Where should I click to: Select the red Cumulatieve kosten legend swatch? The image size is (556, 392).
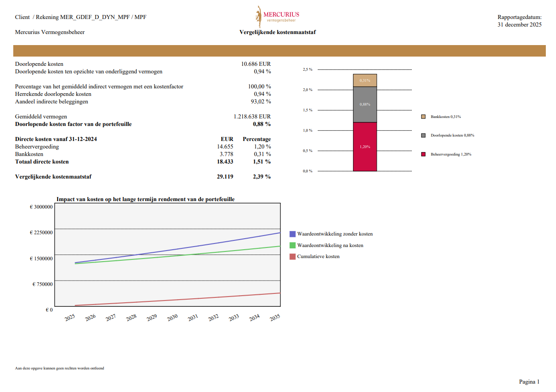coord(292,256)
